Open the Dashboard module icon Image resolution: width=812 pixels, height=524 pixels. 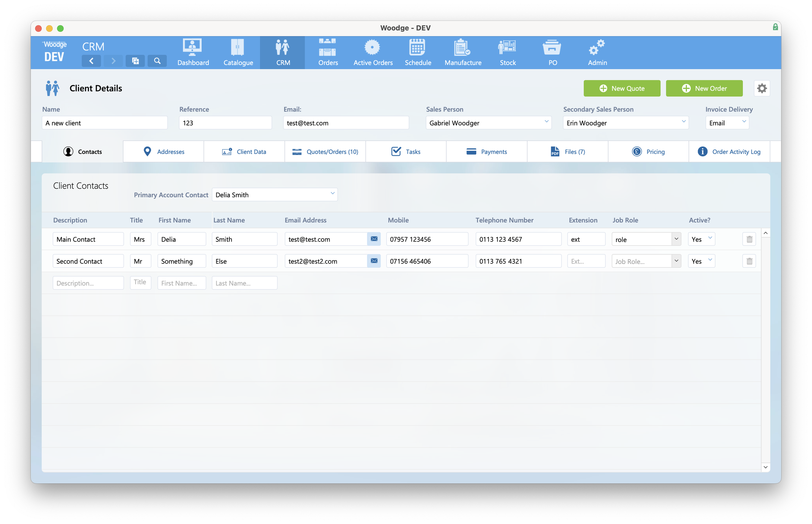pos(193,48)
